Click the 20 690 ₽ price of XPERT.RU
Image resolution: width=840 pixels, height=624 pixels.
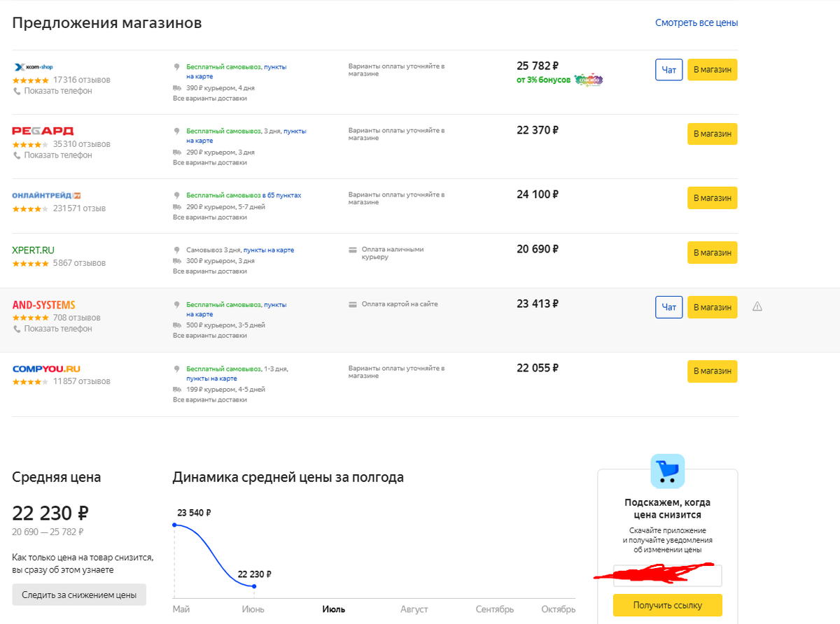click(x=538, y=249)
